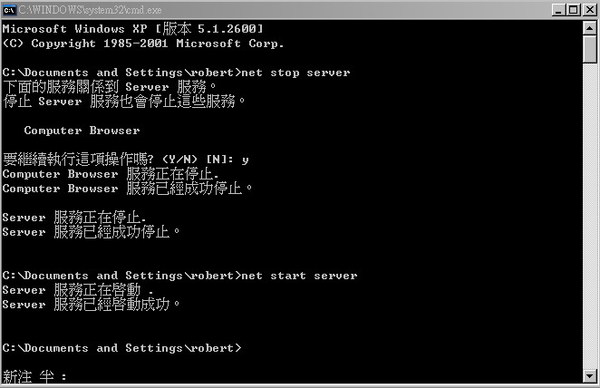Click 'Server 服務已經成功停止' message line
This screenshot has width=600, height=388.
[91, 232]
